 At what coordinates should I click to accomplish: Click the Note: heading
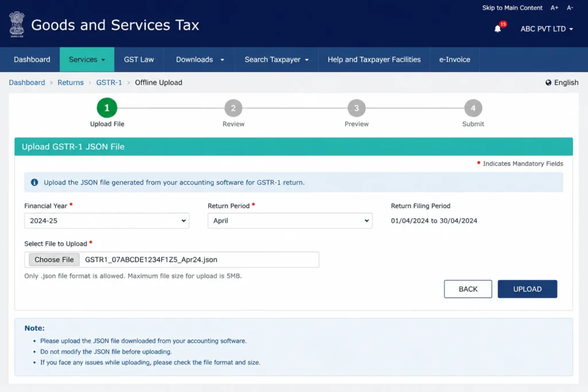pos(34,328)
